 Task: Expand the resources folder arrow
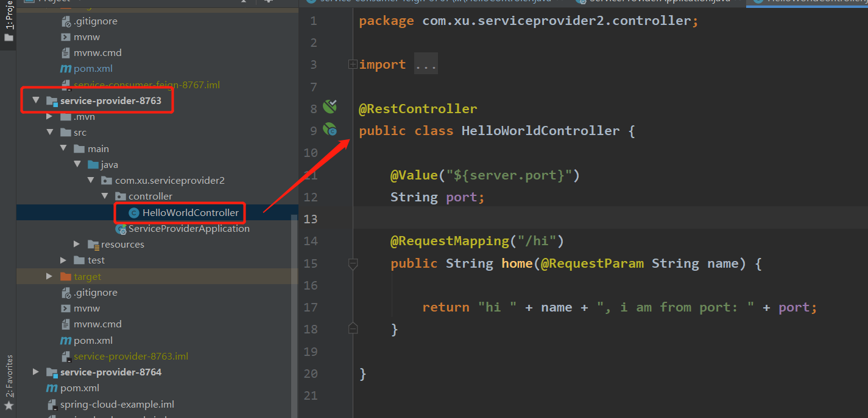coord(77,244)
